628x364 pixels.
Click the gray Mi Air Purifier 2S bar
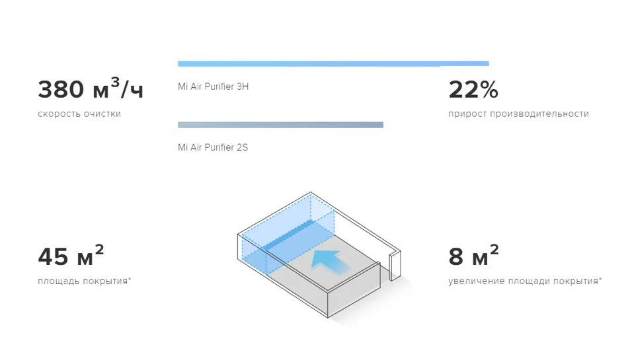(280, 125)
